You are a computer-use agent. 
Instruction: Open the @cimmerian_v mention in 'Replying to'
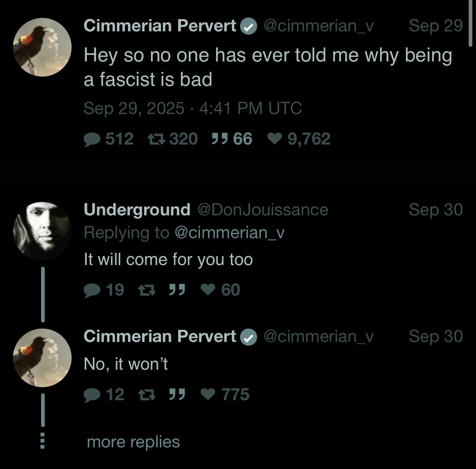coord(229,233)
